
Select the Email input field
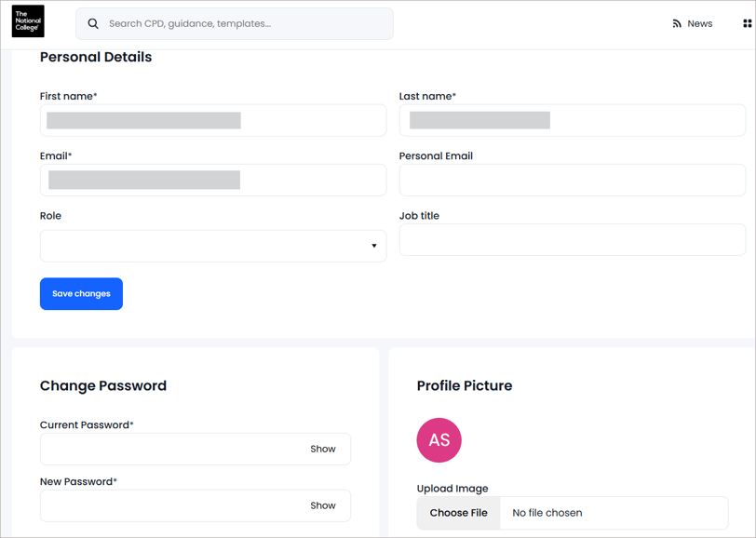[212, 180]
